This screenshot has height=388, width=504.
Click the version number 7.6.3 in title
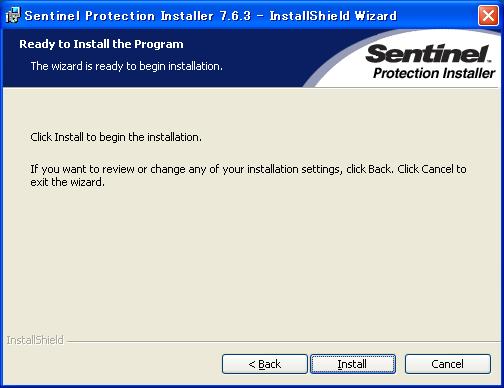tap(235, 16)
